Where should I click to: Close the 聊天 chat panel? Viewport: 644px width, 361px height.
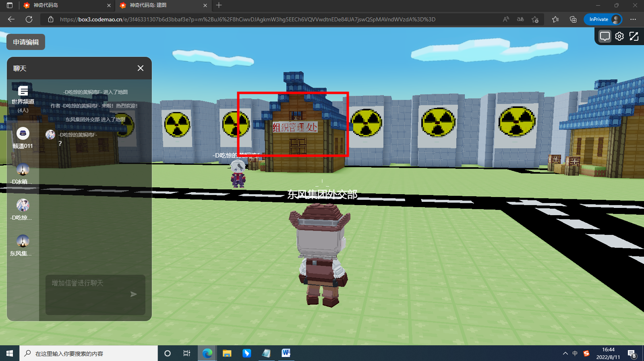141,68
